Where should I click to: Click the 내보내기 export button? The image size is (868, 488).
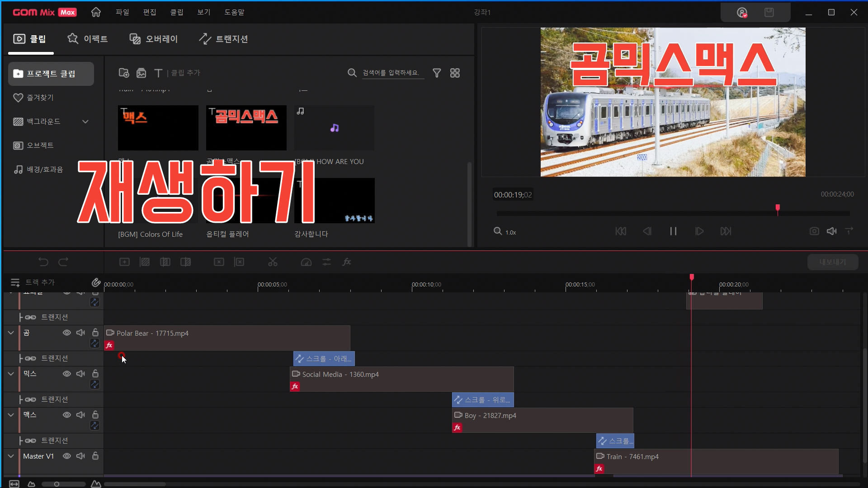point(833,262)
